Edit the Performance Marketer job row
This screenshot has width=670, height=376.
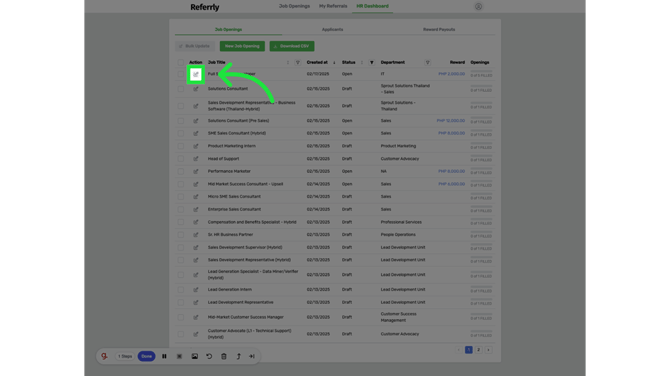pos(196,171)
